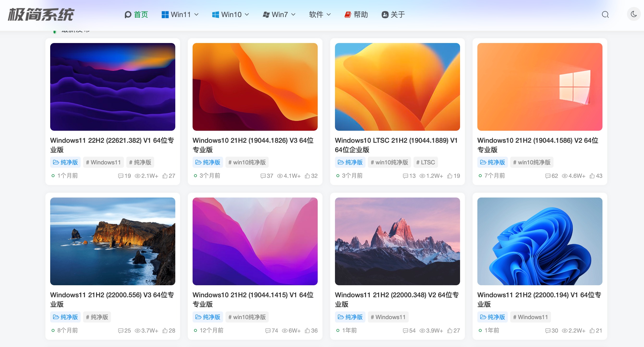Click comment icon with 19 on 22621.382 card

click(x=121, y=176)
